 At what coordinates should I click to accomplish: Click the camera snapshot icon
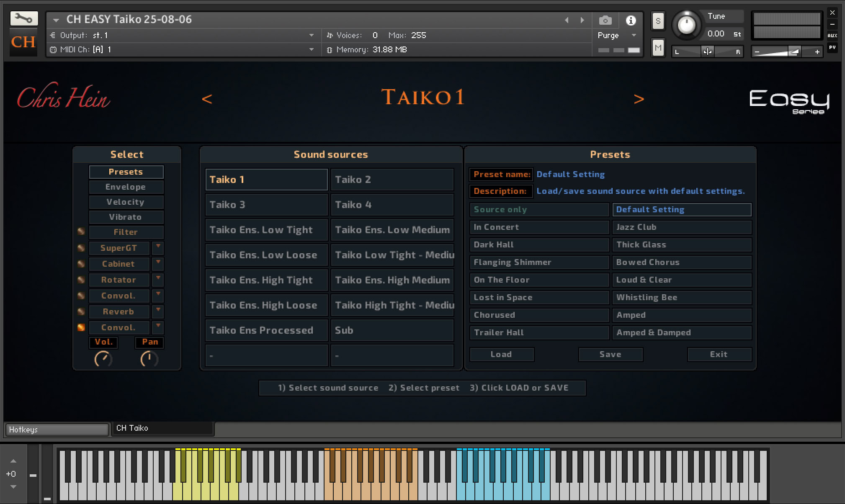pyautogui.click(x=605, y=20)
